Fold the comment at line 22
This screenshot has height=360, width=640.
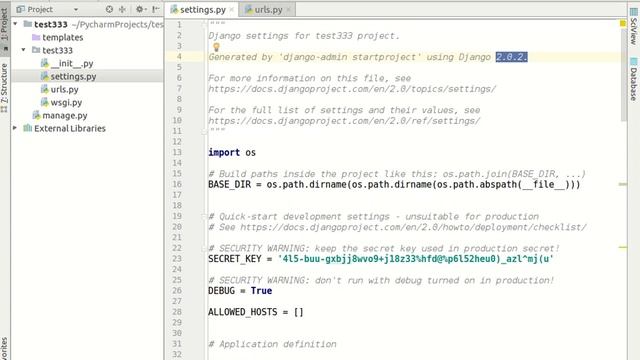click(x=204, y=248)
